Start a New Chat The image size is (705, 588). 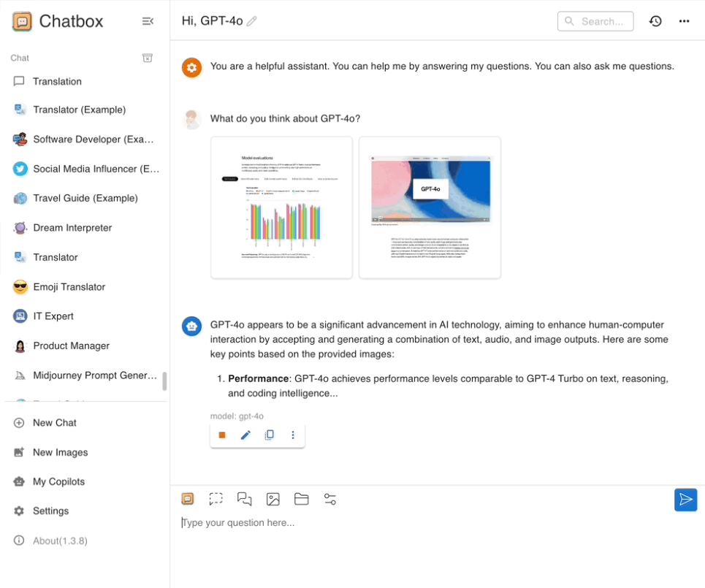coord(54,423)
